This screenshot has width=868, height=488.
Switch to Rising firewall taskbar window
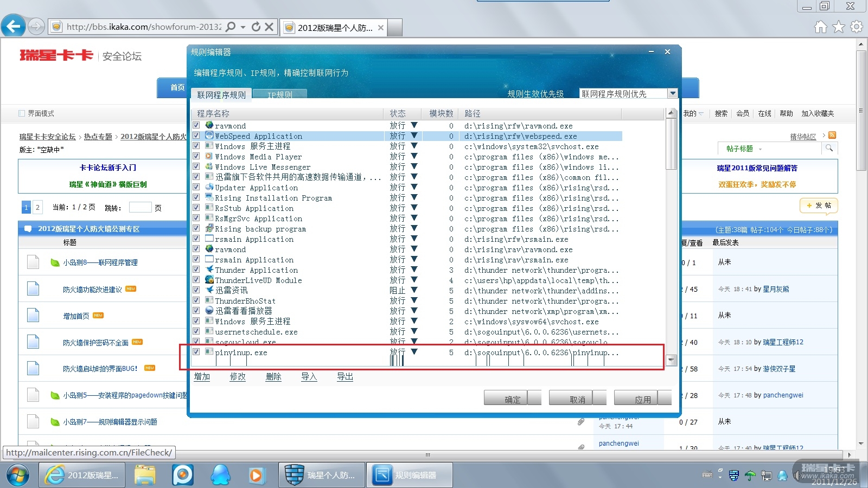[x=321, y=475]
